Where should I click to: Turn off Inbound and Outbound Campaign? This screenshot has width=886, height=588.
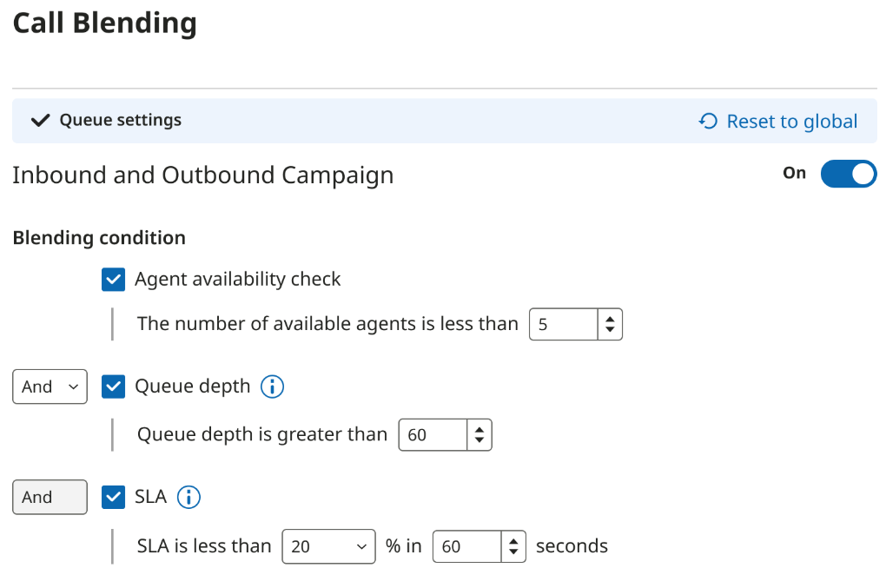click(x=848, y=174)
